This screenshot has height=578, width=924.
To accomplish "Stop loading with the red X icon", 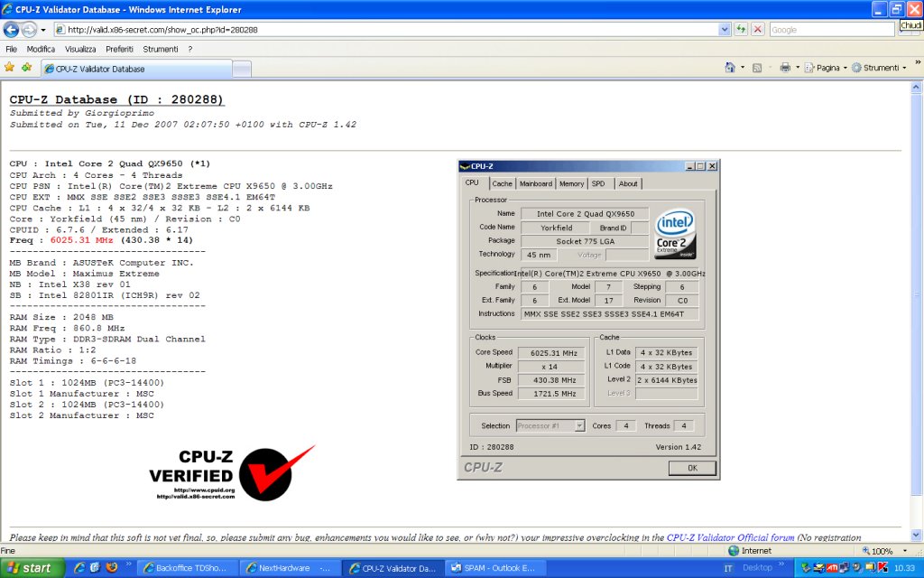I will [x=758, y=30].
